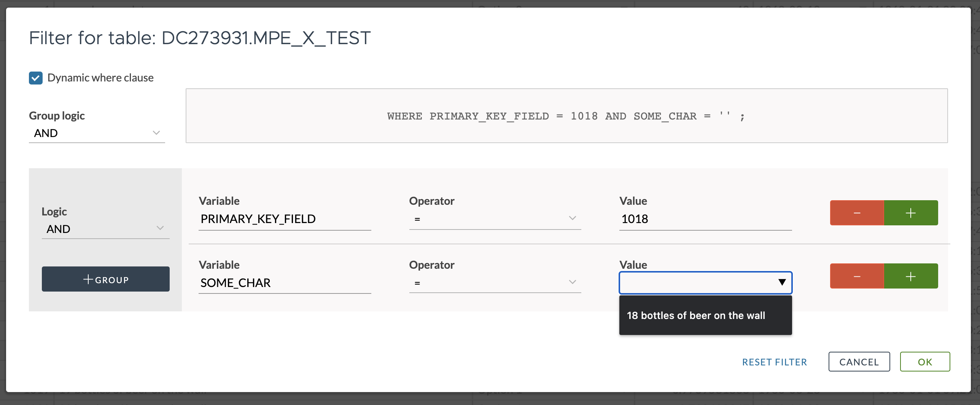This screenshot has width=980, height=405.
Task: Click the SOME_CHAR variable field
Action: [284, 283]
